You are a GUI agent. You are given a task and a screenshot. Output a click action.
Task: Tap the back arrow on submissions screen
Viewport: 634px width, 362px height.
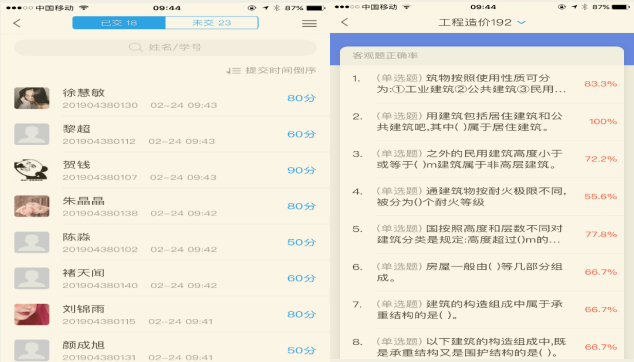coord(17,23)
